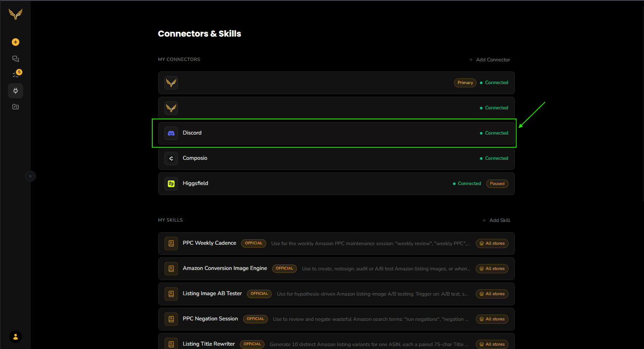
Task: Open the Higgsfield connector name
Action: click(196, 183)
